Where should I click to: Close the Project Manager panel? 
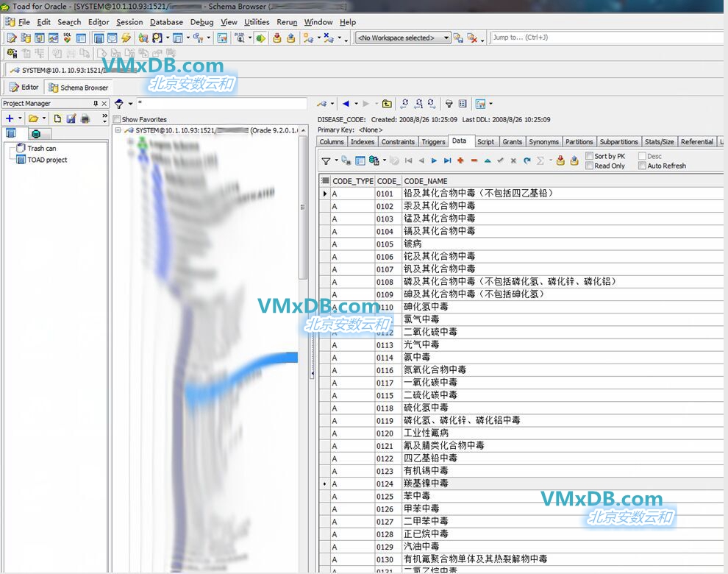104,103
